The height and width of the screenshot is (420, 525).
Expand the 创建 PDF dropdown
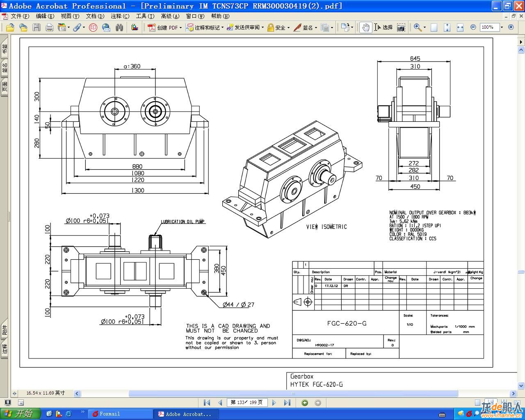click(x=180, y=27)
